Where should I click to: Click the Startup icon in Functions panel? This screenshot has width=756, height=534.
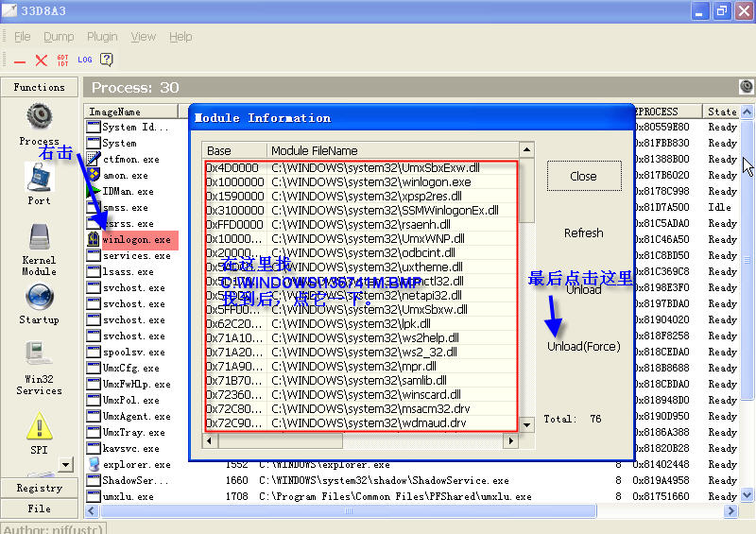[39, 302]
